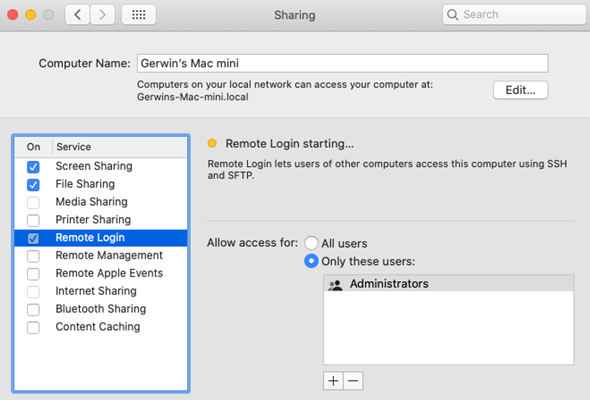Enable the Media Sharing checkbox

pyautogui.click(x=33, y=202)
